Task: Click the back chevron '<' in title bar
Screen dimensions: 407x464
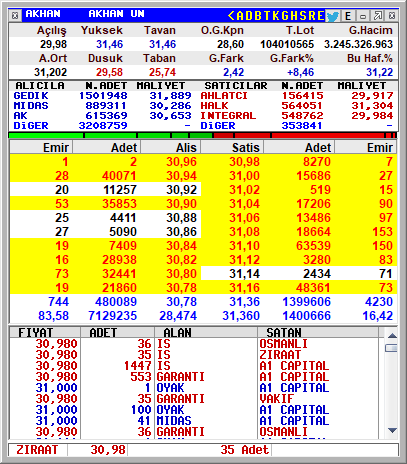Action: click(x=231, y=16)
